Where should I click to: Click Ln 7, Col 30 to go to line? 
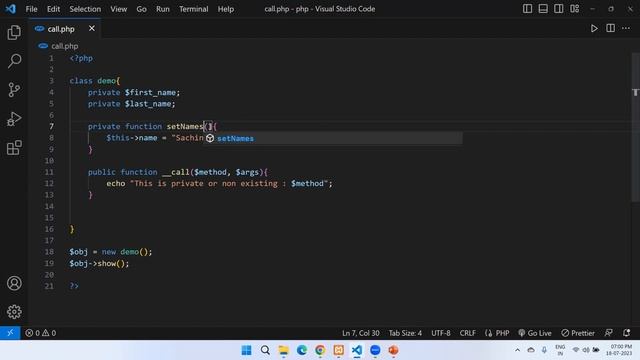tap(360, 333)
